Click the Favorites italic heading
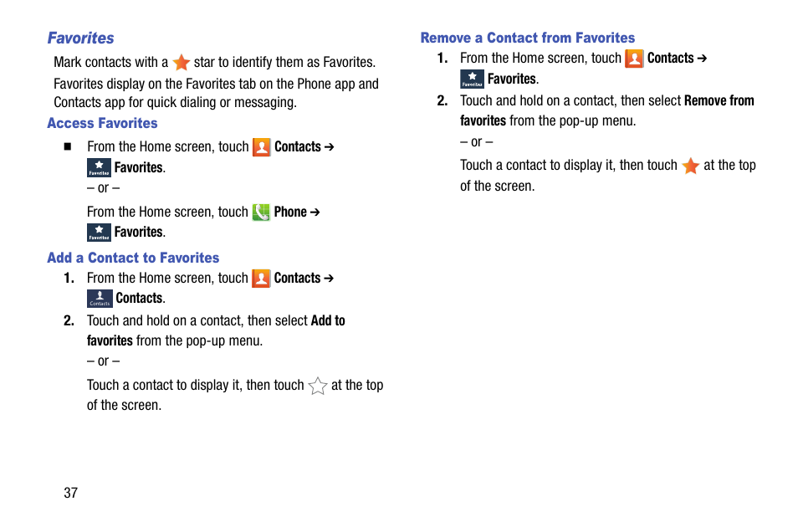This screenshot has width=798, height=532. coord(81,38)
